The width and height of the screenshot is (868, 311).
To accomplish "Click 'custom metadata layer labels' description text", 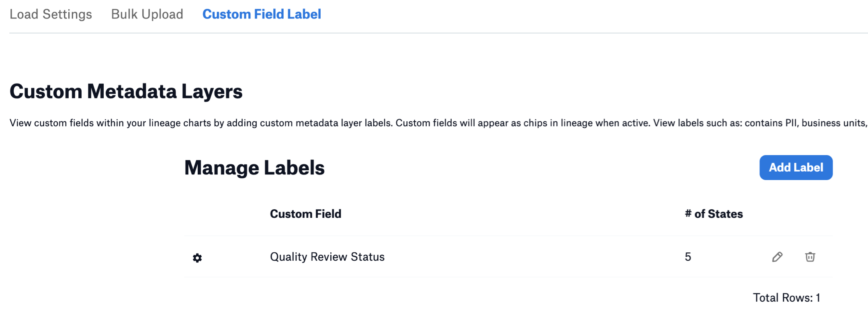I will (325, 123).
